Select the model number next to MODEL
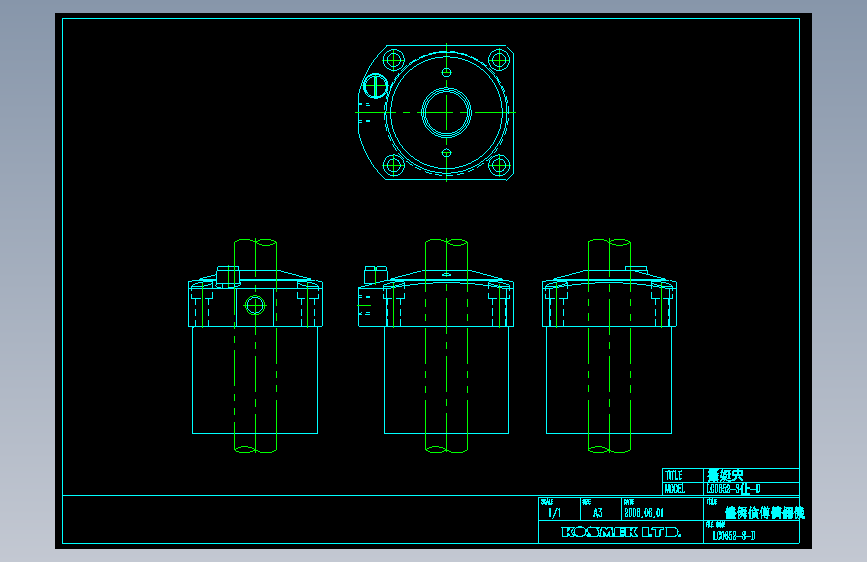The height and width of the screenshot is (562, 867). coord(733,489)
